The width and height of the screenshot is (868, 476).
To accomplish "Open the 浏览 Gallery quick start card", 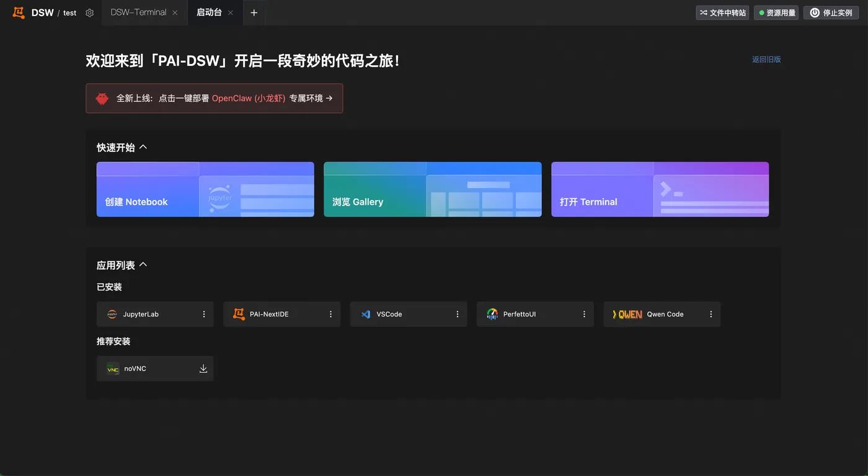I will (x=432, y=189).
